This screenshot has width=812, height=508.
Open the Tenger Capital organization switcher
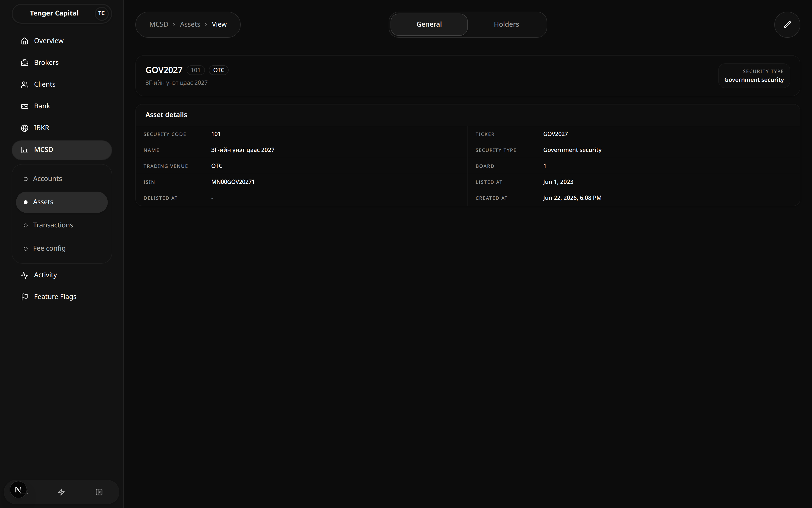62,14
